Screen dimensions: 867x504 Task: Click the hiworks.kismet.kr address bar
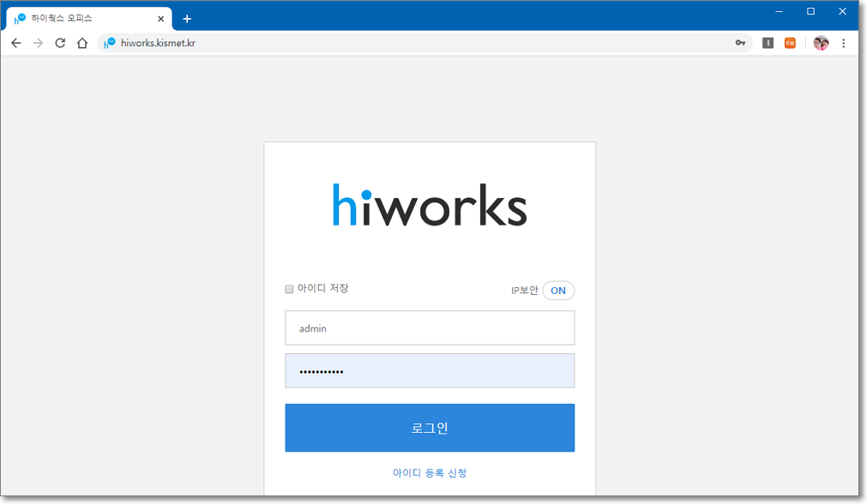click(424, 43)
